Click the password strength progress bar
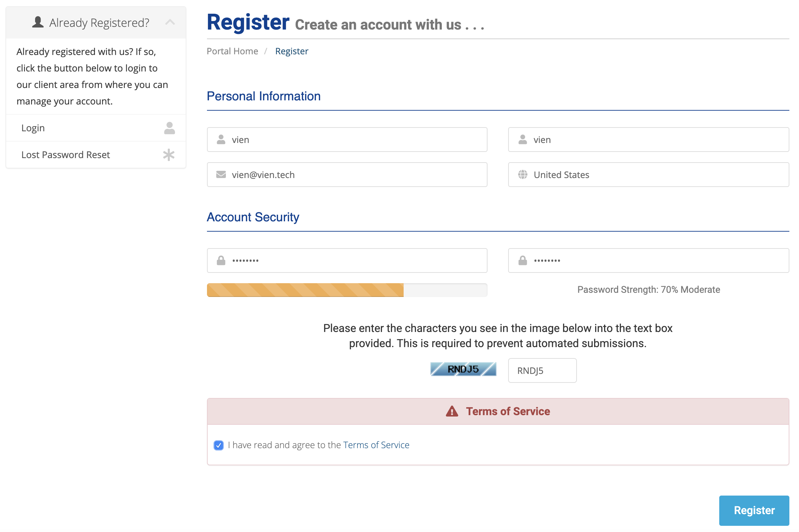The image size is (799, 532). tap(347, 290)
